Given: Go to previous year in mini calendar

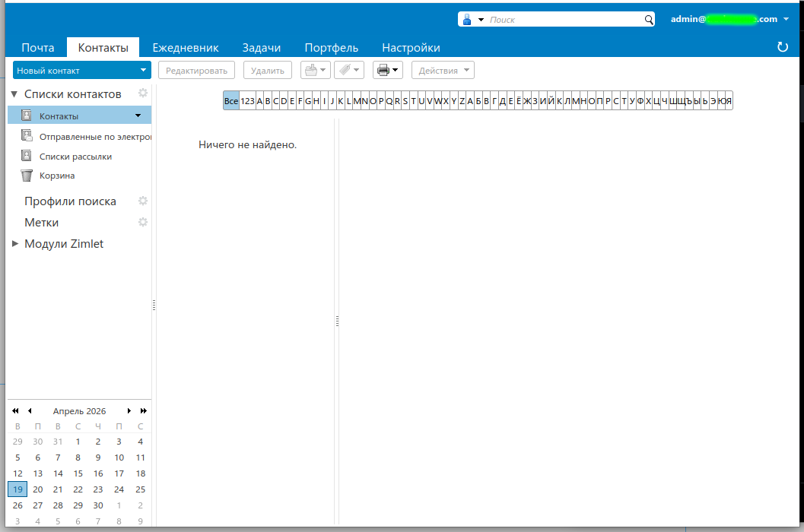Looking at the screenshot, I should [x=15, y=410].
